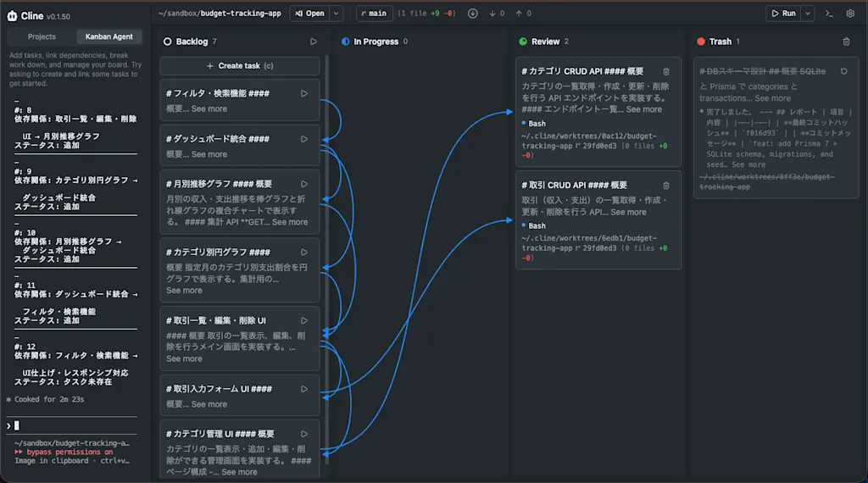Select the Kanban Agent tab

(109, 36)
